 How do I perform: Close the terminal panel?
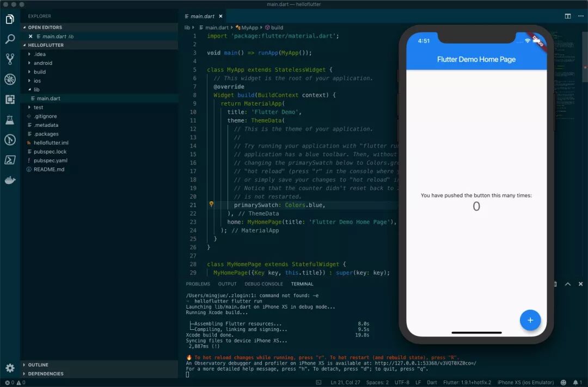580,284
